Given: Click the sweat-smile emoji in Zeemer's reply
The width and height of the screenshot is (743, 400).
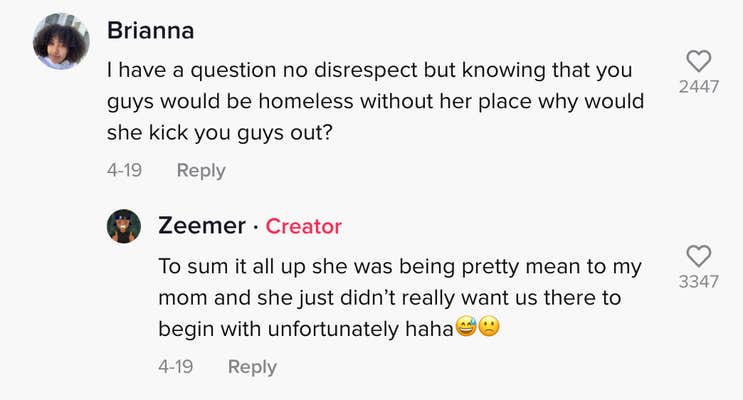Looking at the screenshot, I should [x=466, y=327].
